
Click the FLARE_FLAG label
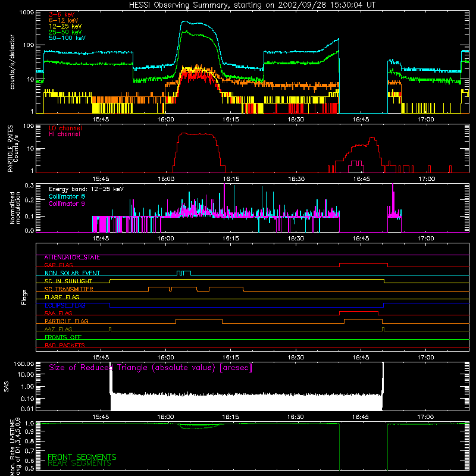[x=62, y=297]
